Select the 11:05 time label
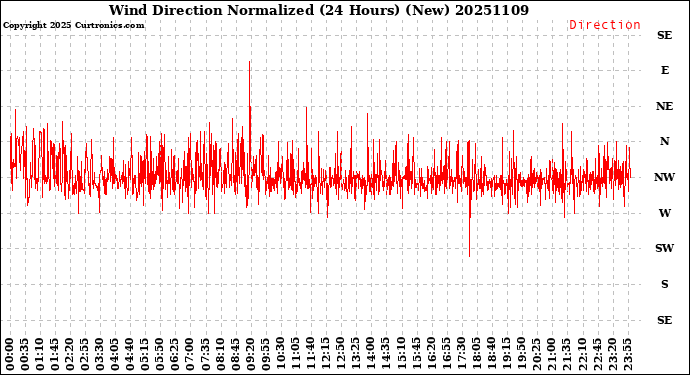The height and width of the screenshot is (375, 690). click(x=295, y=354)
